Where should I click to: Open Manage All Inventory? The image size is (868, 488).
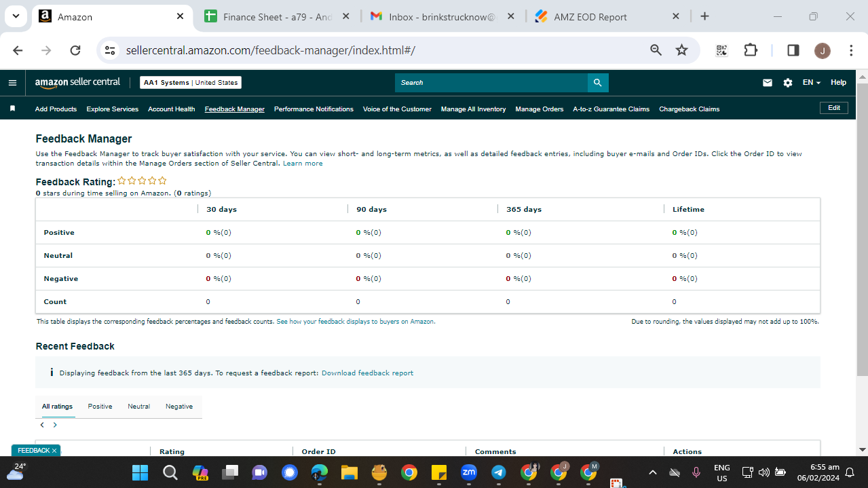pos(473,109)
